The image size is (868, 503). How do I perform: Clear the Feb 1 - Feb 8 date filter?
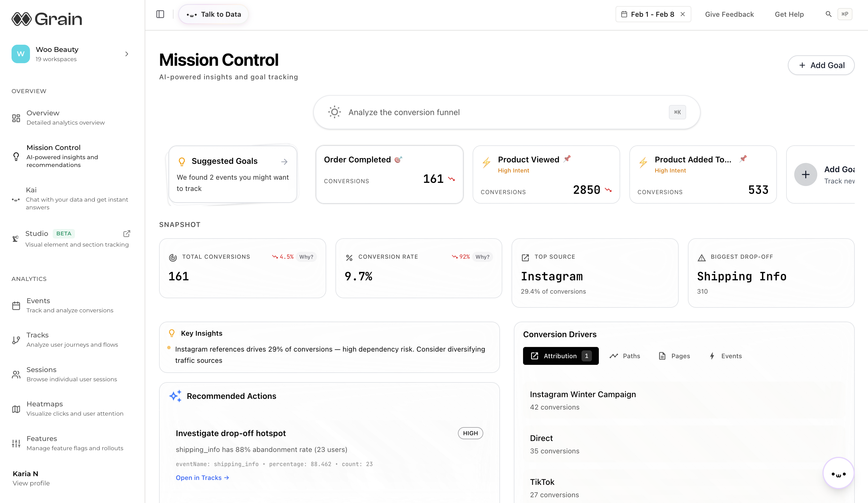(683, 14)
